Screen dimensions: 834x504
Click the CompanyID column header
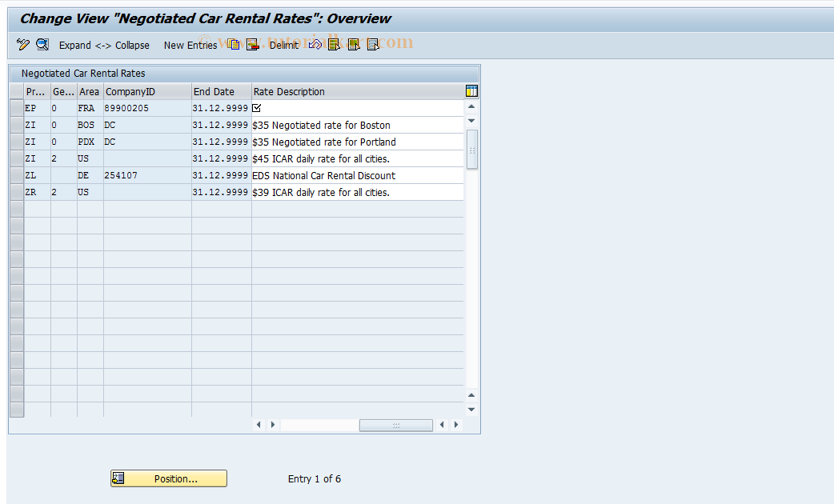click(x=147, y=91)
